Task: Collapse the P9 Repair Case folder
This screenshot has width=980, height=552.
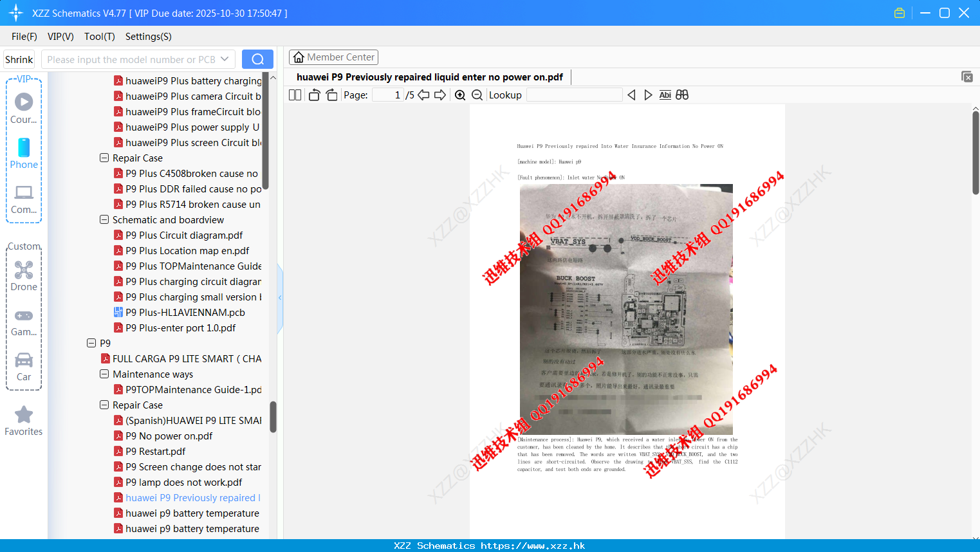Action: coord(104,405)
